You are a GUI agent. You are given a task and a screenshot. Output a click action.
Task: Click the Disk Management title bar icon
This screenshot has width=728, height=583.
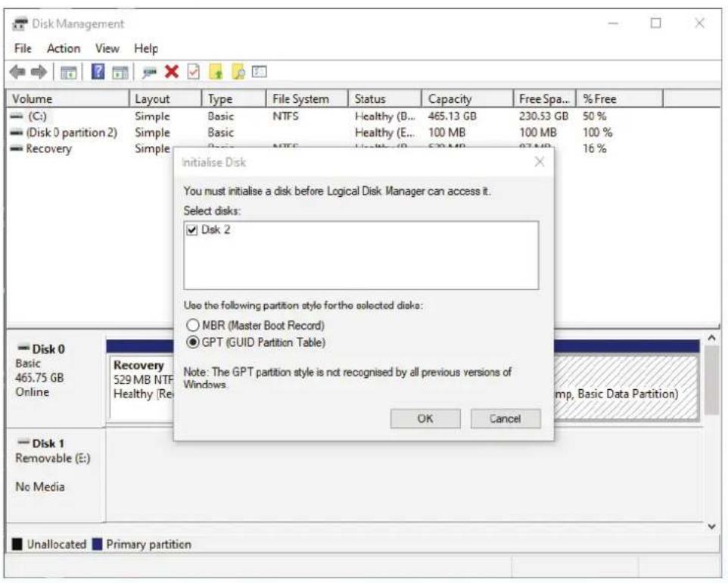coord(20,23)
